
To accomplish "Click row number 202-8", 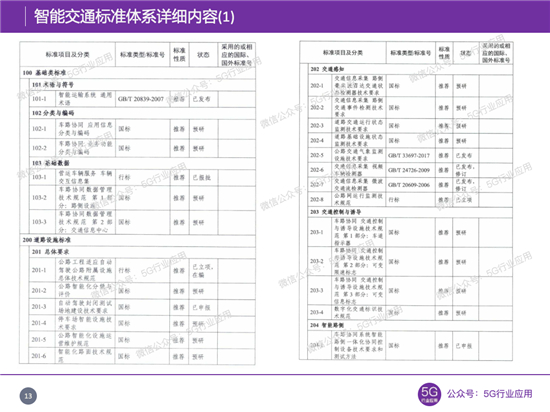I will pyautogui.click(x=317, y=199).
